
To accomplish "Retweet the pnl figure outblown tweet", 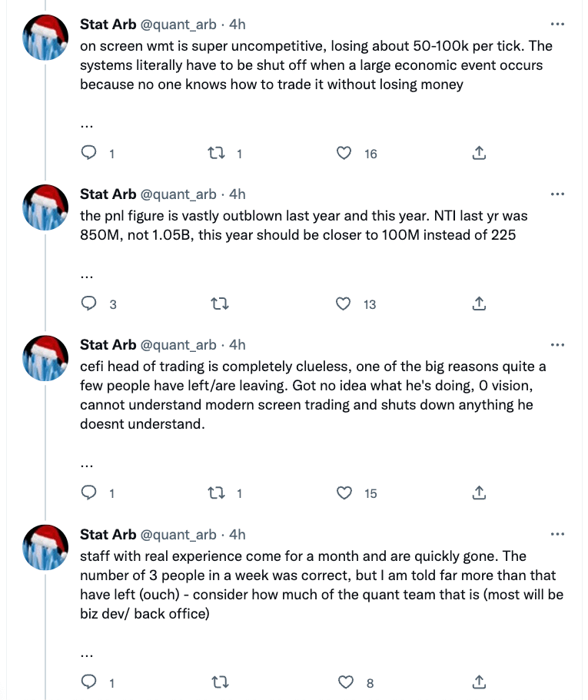I will [218, 304].
